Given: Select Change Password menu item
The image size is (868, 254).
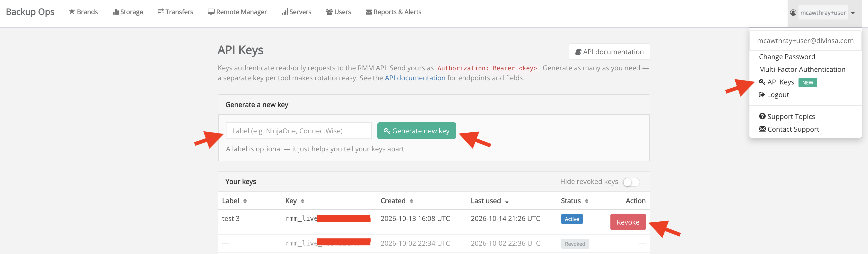Looking at the screenshot, I should [x=787, y=57].
